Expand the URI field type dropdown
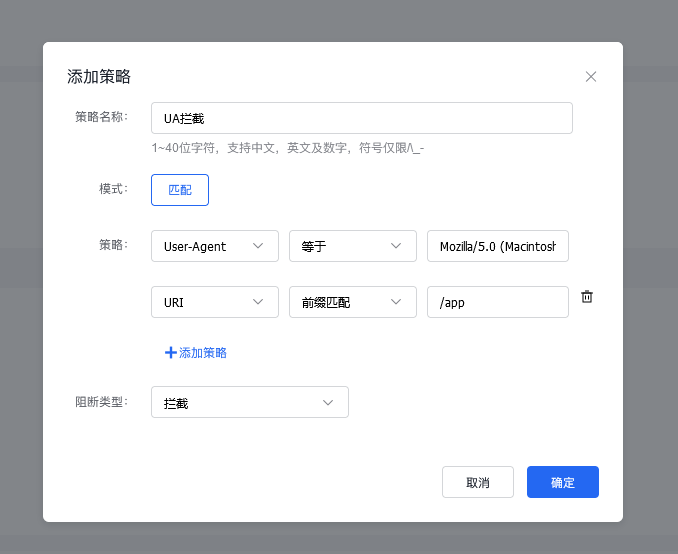The image size is (678, 554). [x=214, y=302]
